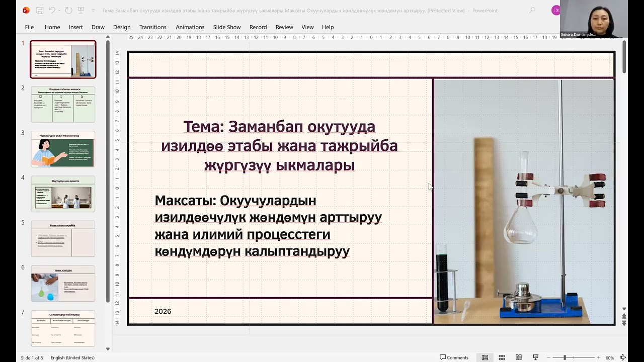
Task: Open the Comments pane from status bar
Action: (454, 357)
